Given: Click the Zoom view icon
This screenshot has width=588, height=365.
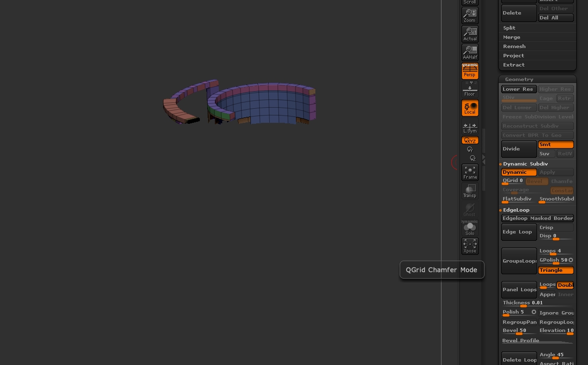Looking at the screenshot, I should [470, 15].
